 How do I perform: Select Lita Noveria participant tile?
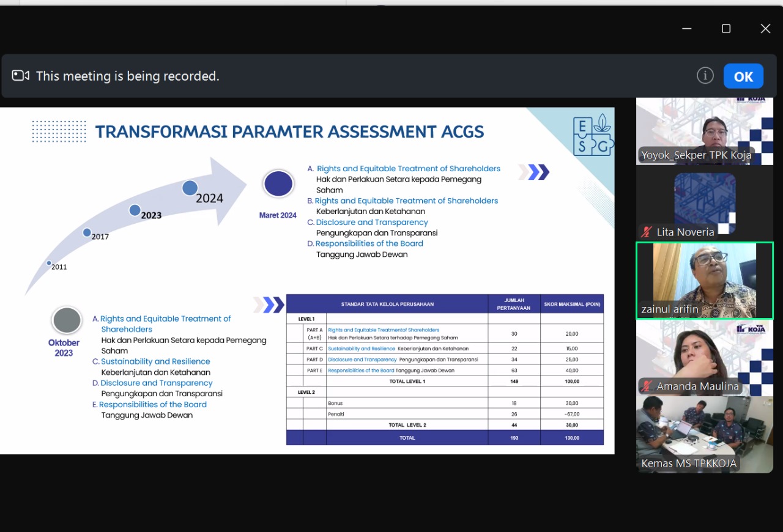point(705,204)
